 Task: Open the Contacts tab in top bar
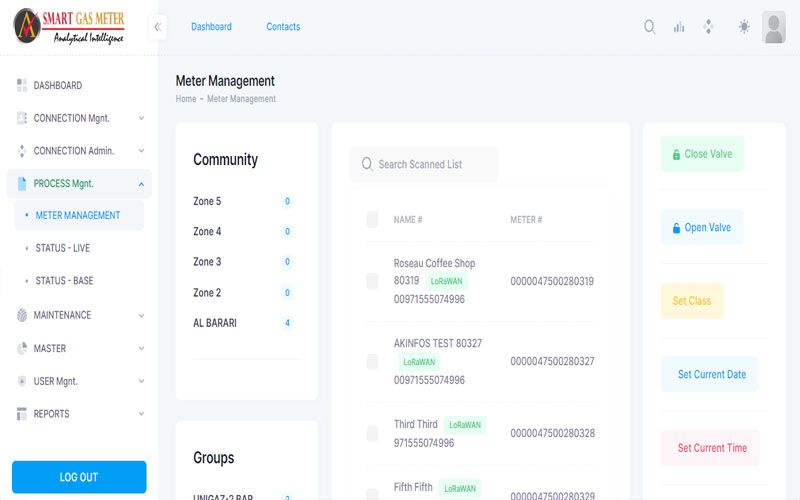click(x=283, y=27)
